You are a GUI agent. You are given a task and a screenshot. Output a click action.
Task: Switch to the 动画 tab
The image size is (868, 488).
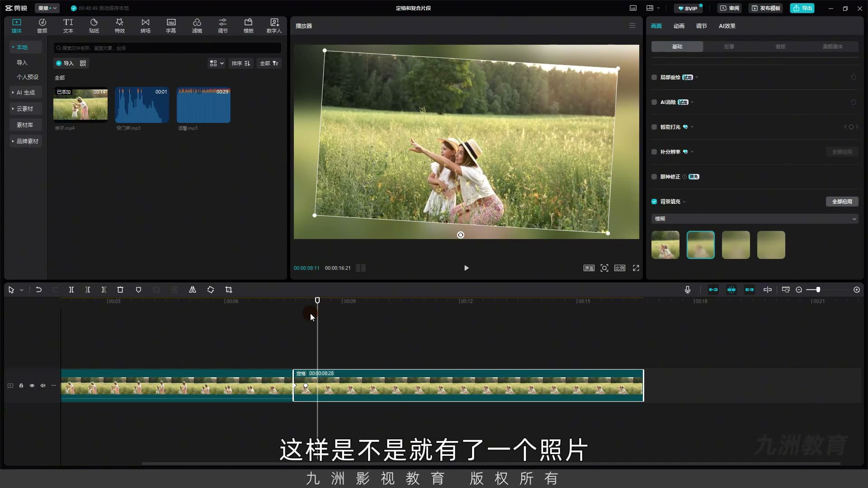coord(679,26)
